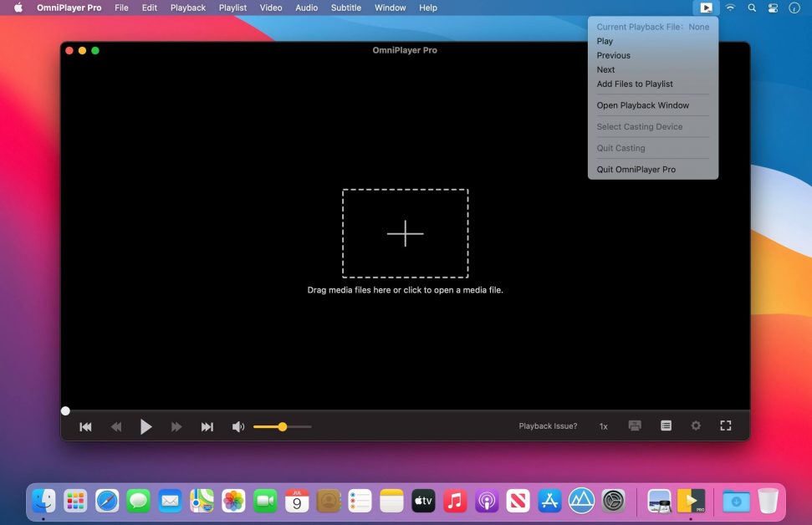Click the fast-forward playback icon

coord(177,426)
